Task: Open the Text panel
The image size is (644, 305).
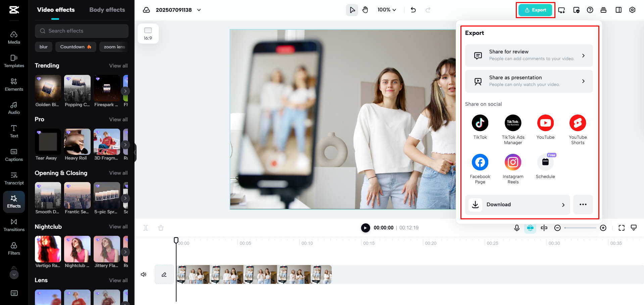Action: coord(14,131)
